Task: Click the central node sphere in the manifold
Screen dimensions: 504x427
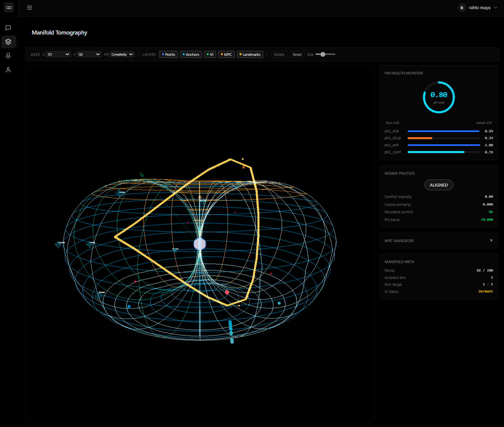Action: pyautogui.click(x=200, y=244)
